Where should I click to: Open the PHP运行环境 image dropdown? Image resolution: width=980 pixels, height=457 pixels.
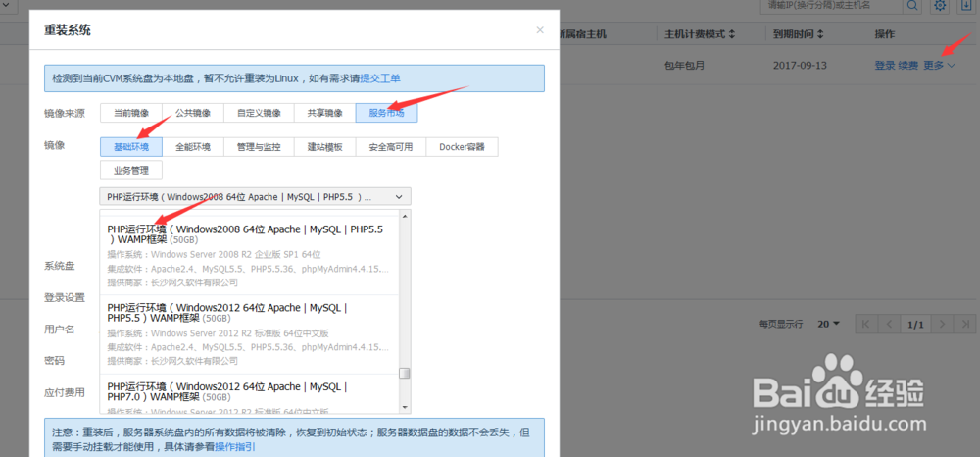point(255,196)
